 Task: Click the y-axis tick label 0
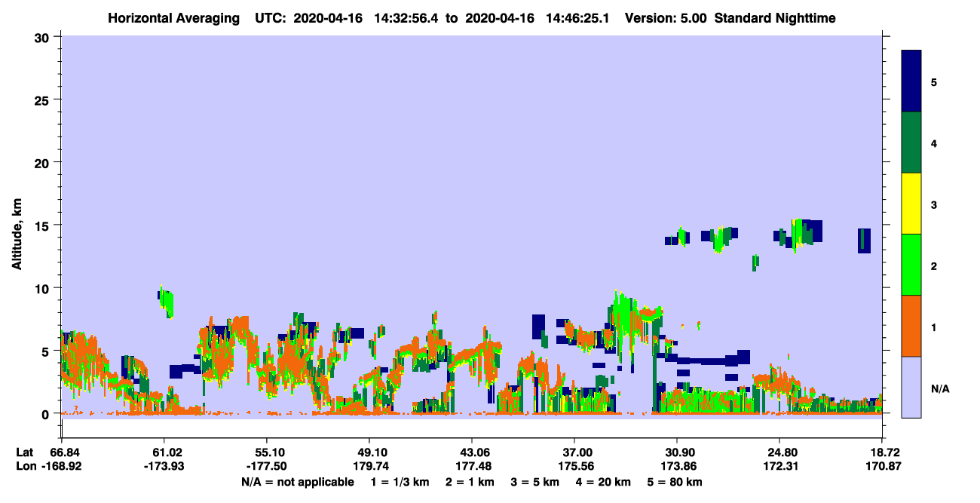click(x=46, y=413)
